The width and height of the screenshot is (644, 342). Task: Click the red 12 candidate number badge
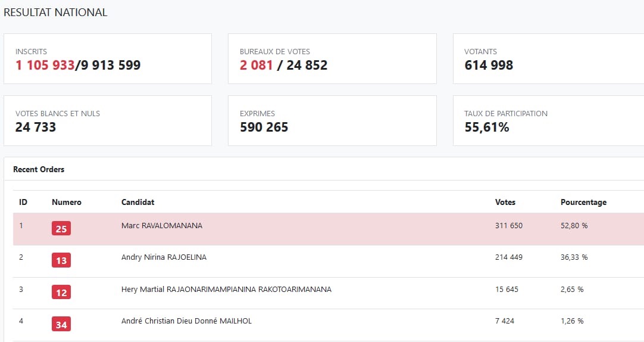coord(61,293)
